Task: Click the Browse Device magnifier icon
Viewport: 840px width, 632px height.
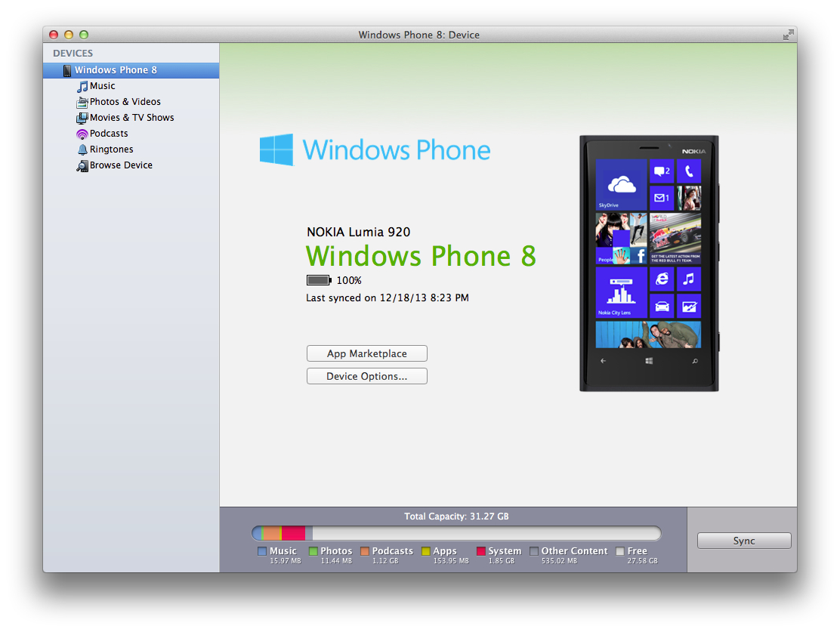Action: (82, 165)
